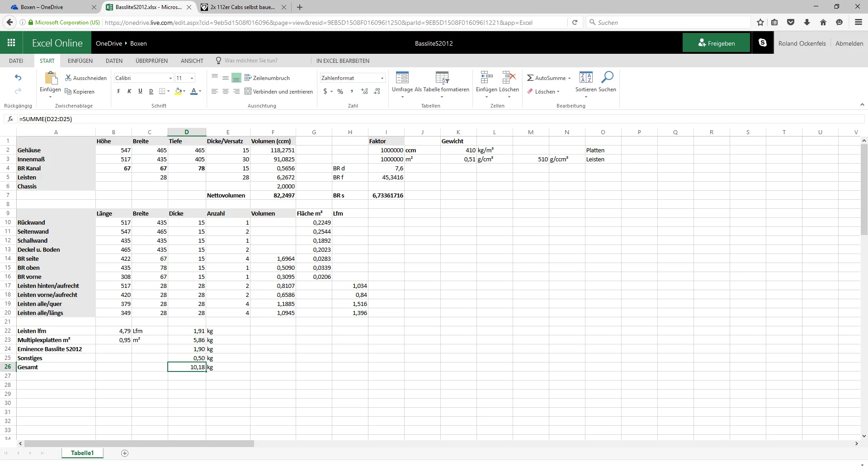Toggle italic formatting (K button)
Screen dimensions: 868x470
tap(129, 91)
